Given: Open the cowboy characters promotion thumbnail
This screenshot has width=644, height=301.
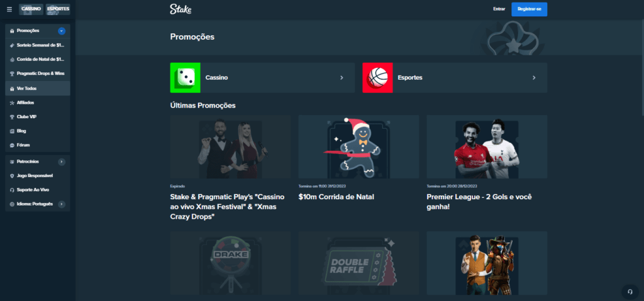Looking at the screenshot, I should click(x=487, y=263).
